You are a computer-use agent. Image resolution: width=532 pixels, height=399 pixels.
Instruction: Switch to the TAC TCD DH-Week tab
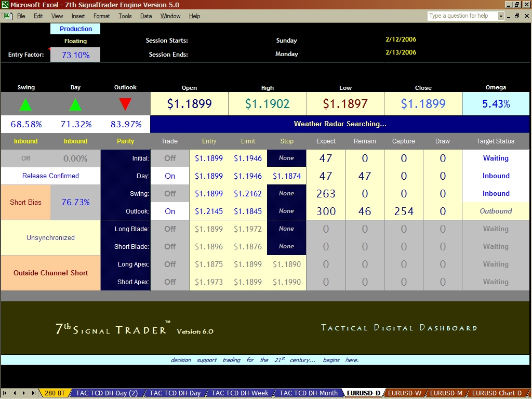(x=240, y=393)
